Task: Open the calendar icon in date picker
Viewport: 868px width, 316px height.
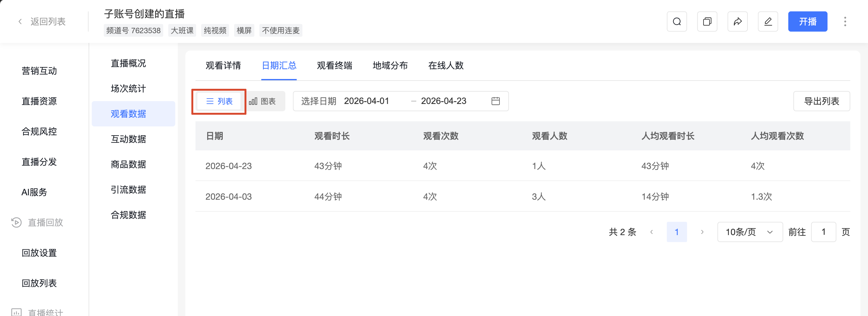Action: [495, 101]
